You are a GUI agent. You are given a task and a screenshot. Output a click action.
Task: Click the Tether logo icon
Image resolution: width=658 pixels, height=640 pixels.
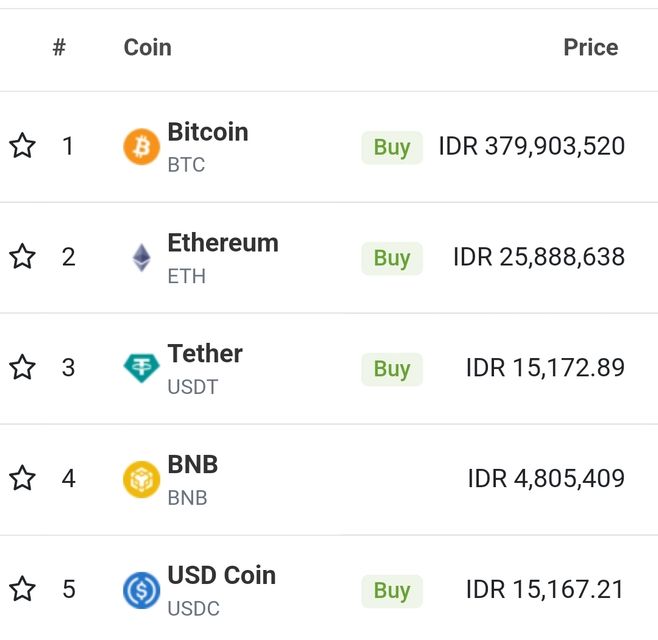click(x=141, y=368)
